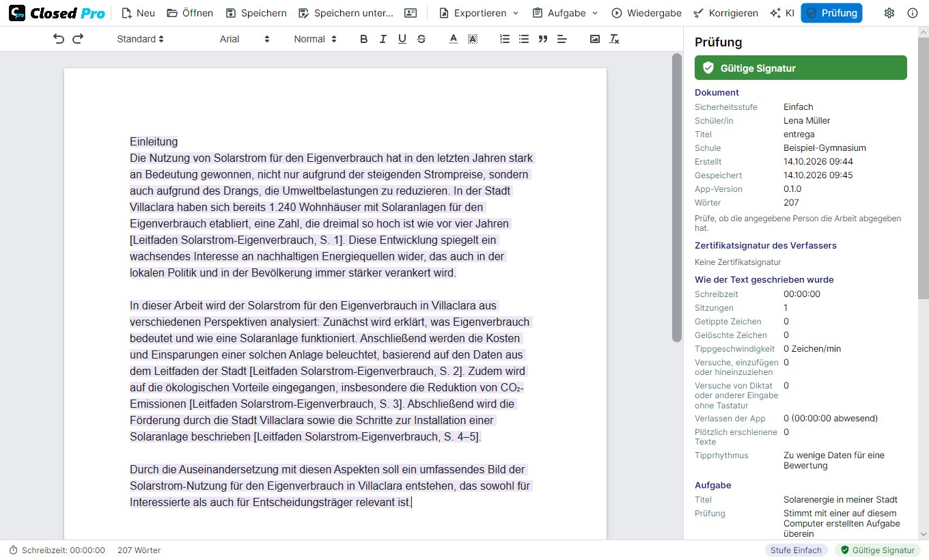Choose Speichern unter... to save as

coord(346,13)
